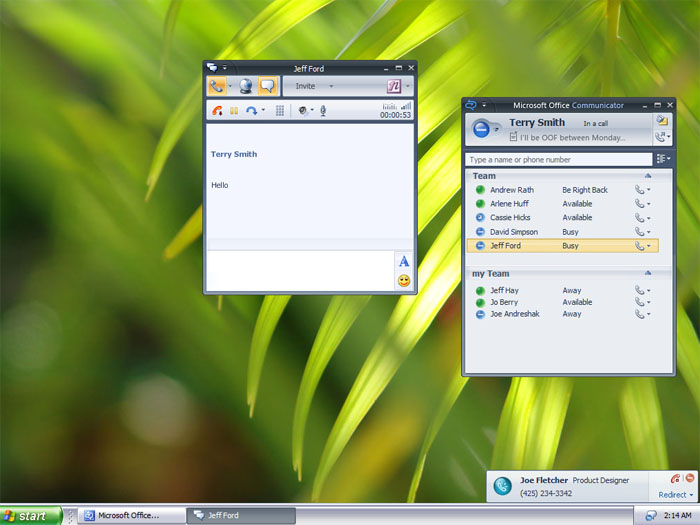The image size is (700, 525).
Task: Answer Joe Fletcher call via teal phone icon
Action: pyautogui.click(x=502, y=486)
